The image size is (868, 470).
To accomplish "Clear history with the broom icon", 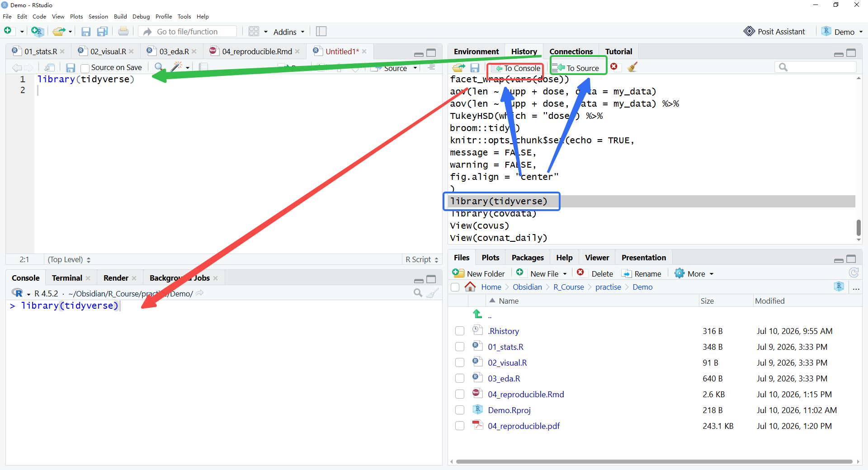I will click(632, 67).
